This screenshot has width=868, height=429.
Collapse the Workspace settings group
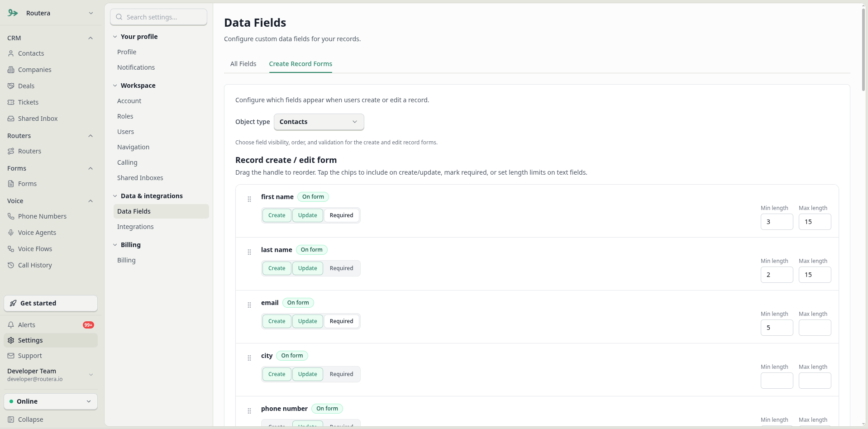(x=115, y=86)
